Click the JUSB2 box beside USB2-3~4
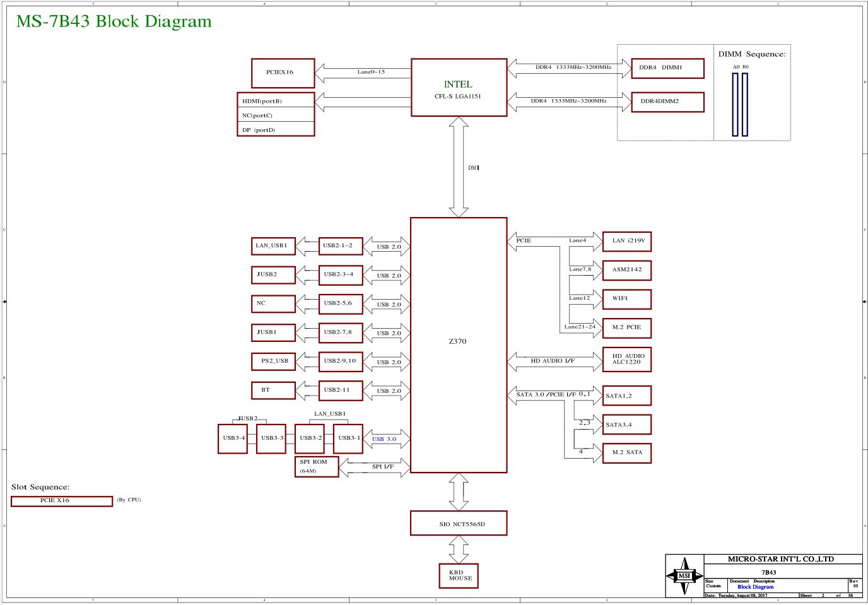The height and width of the screenshot is (605, 868). tap(273, 275)
